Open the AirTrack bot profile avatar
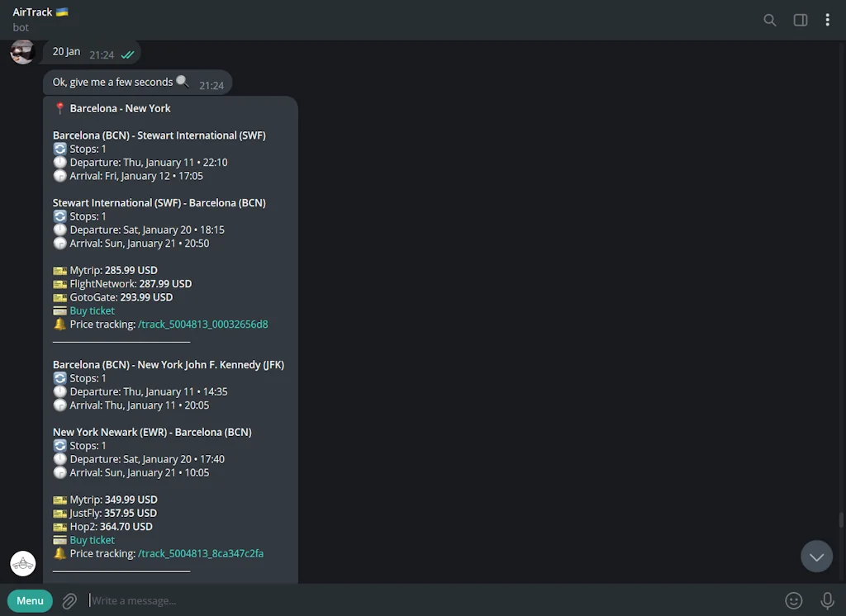This screenshot has height=616, width=846. pos(22,563)
